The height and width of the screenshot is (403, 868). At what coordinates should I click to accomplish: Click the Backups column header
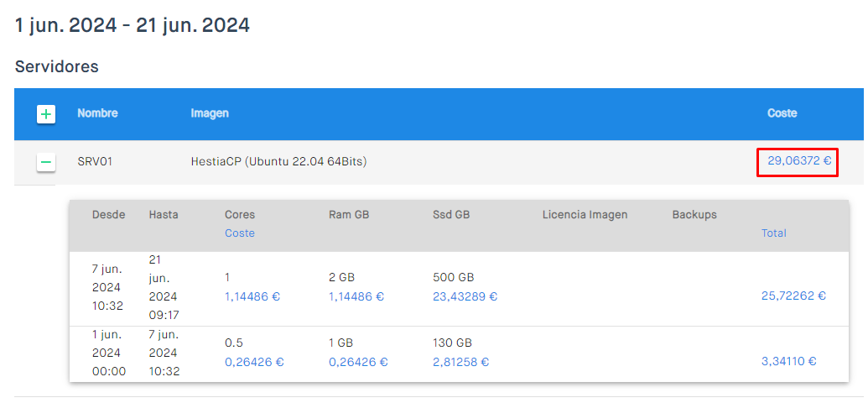pyautogui.click(x=694, y=215)
